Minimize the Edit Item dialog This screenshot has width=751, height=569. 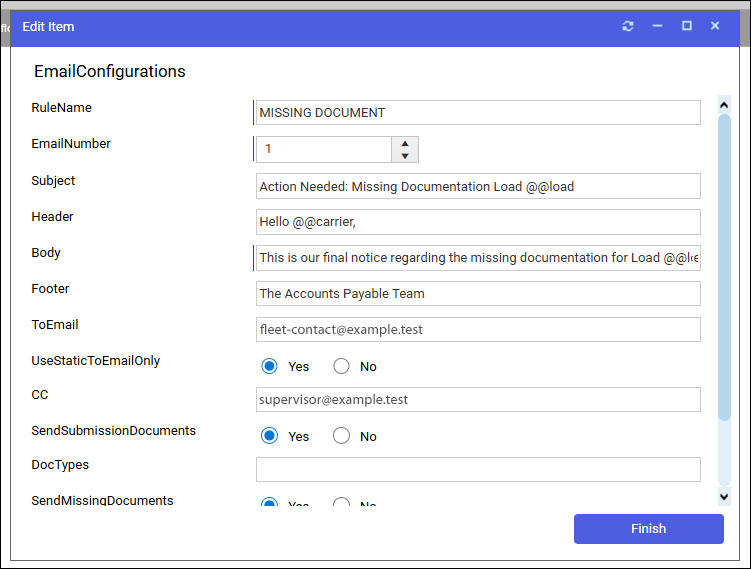[657, 26]
